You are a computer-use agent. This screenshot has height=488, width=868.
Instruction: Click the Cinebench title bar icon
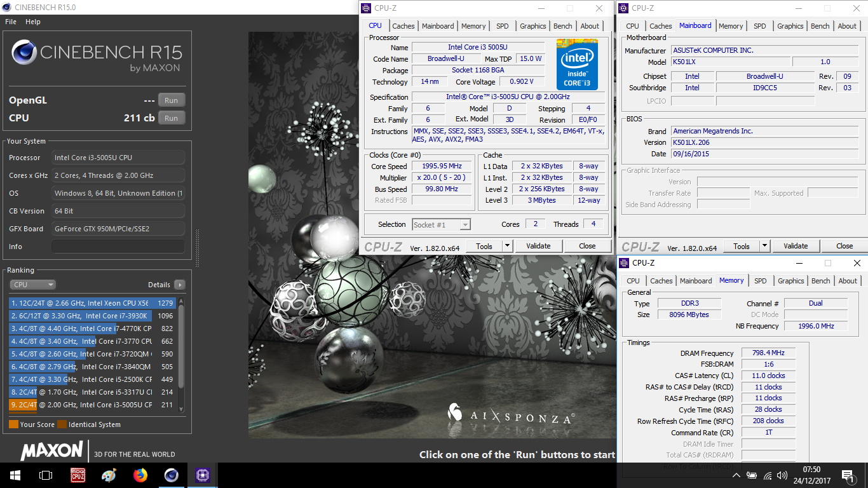click(6, 8)
